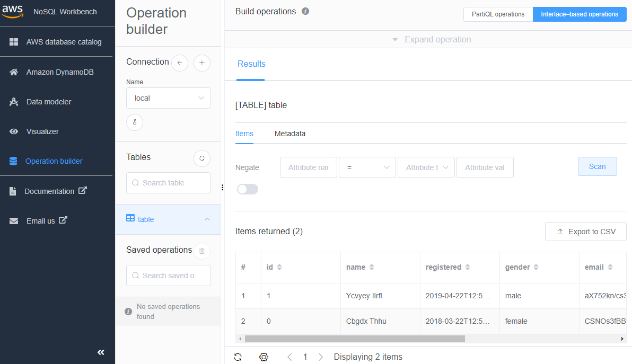The image size is (632, 364).
Task: Click the info icon by 'No saved operations found'
Action: coord(128,312)
